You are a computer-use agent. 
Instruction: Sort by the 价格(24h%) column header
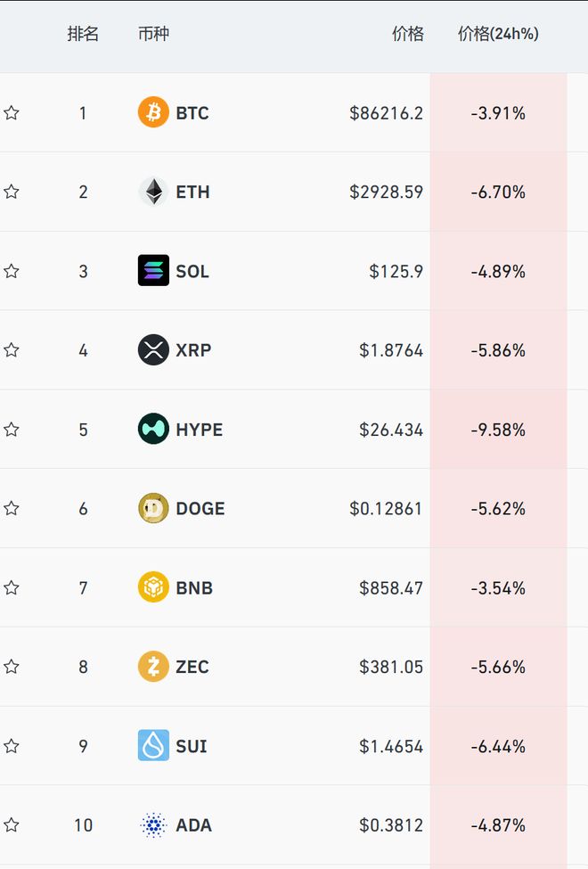click(498, 35)
